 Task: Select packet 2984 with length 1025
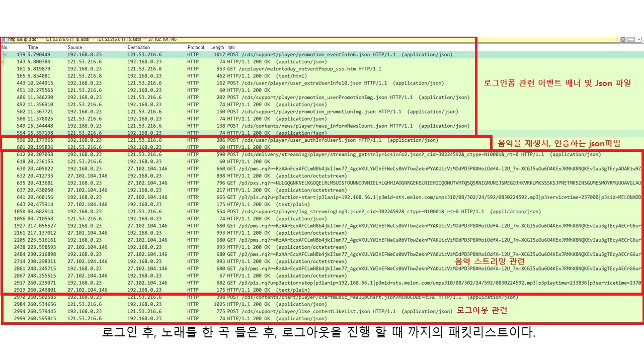click(x=322, y=304)
